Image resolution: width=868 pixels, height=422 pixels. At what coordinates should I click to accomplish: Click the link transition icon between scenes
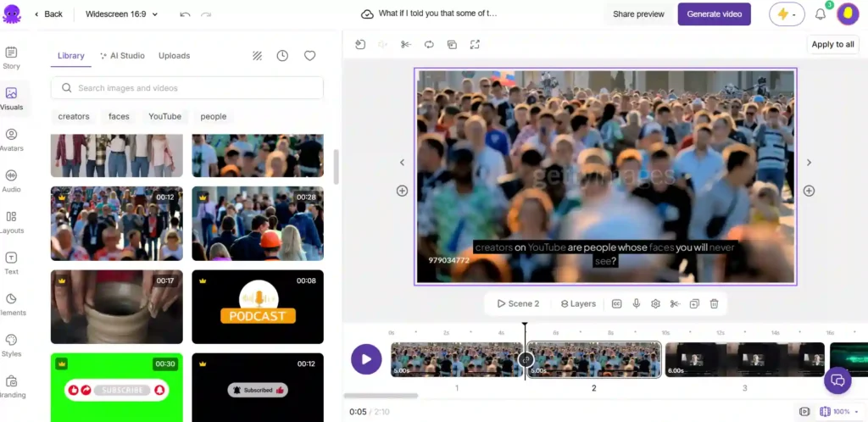click(526, 359)
